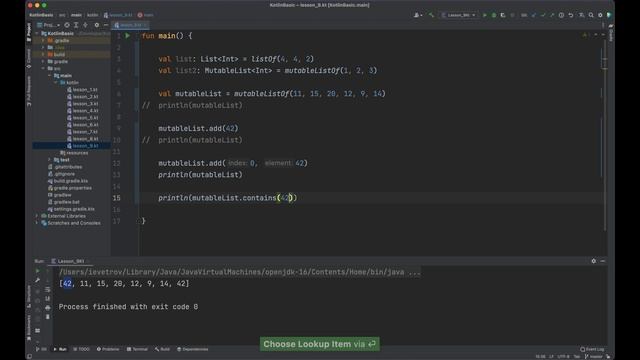Click the user account icon in toolbar
This screenshot has height=360, width=640.
click(417, 15)
